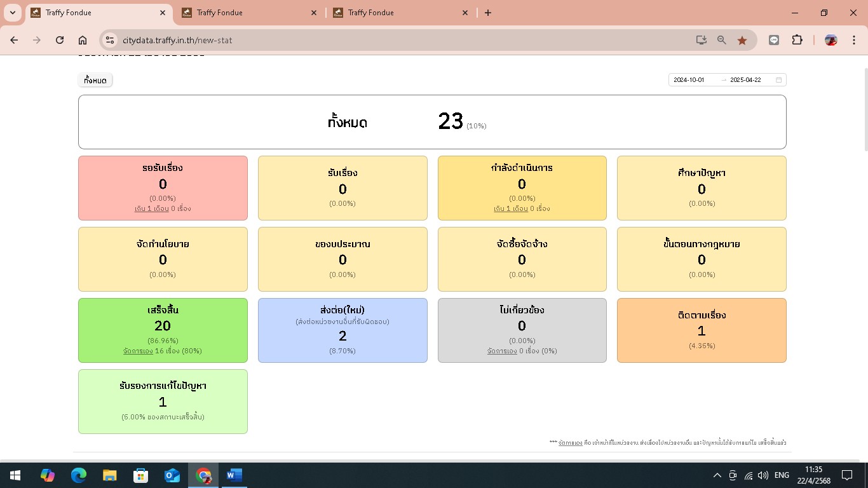Switch to the second Traffy Fondue tab

click(x=248, y=13)
